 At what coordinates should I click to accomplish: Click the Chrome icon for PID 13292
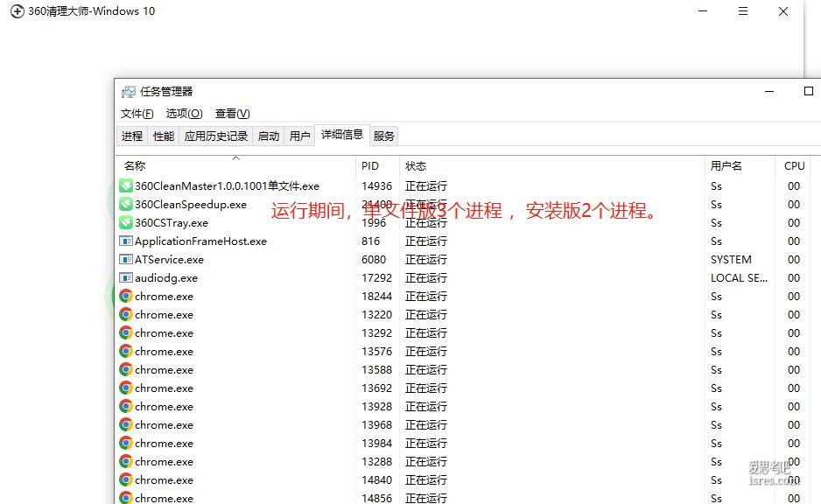[126, 332]
